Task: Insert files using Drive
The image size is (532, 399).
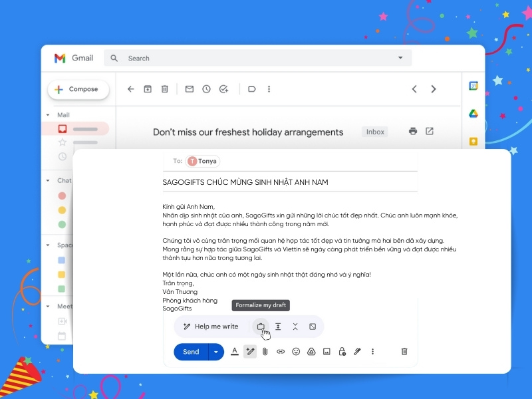Action: [x=311, y=352]
